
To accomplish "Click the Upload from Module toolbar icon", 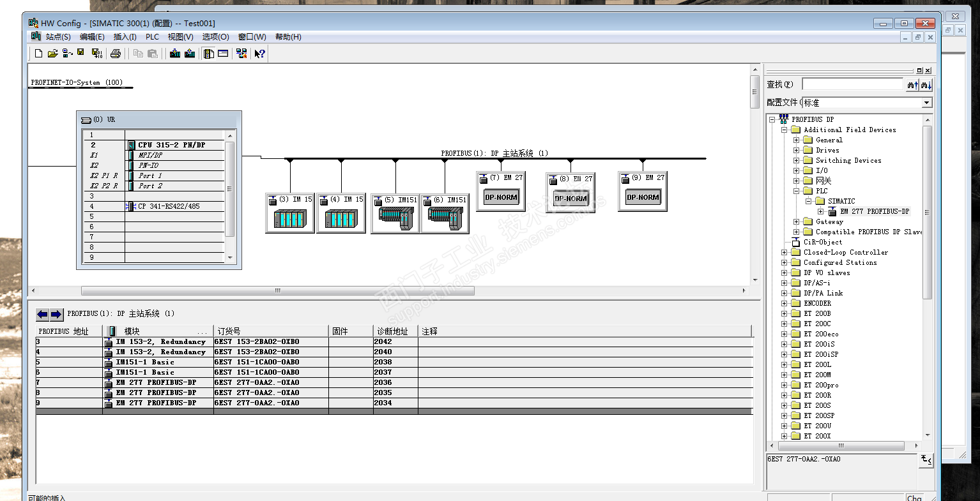I will pyautogui.click(x=190, y=54).
